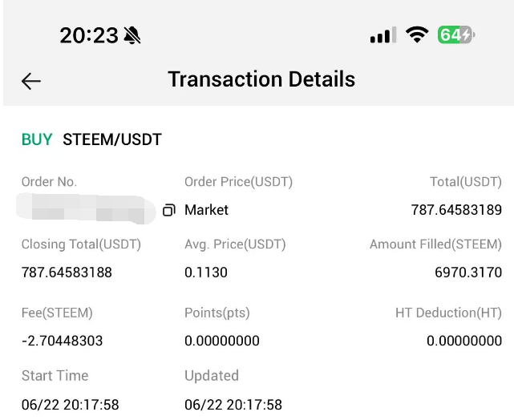
Task: Tap the Transaction Details title
Action: [x=261, y=79]
